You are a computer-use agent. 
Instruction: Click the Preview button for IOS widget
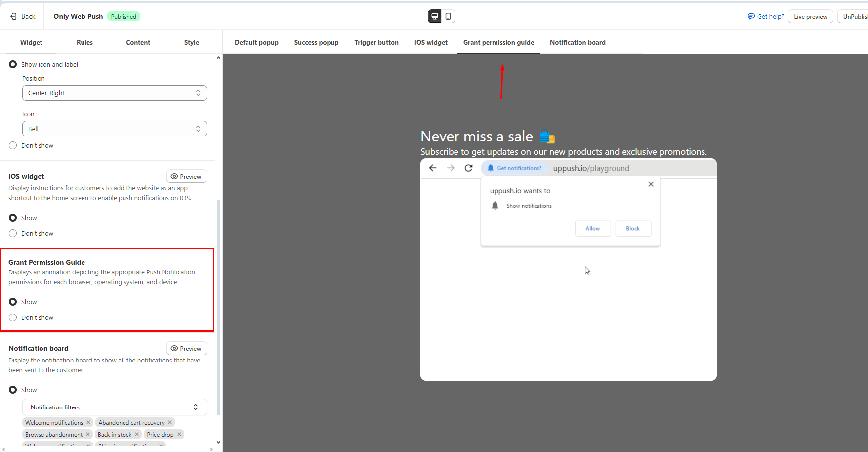pos(186,176)
